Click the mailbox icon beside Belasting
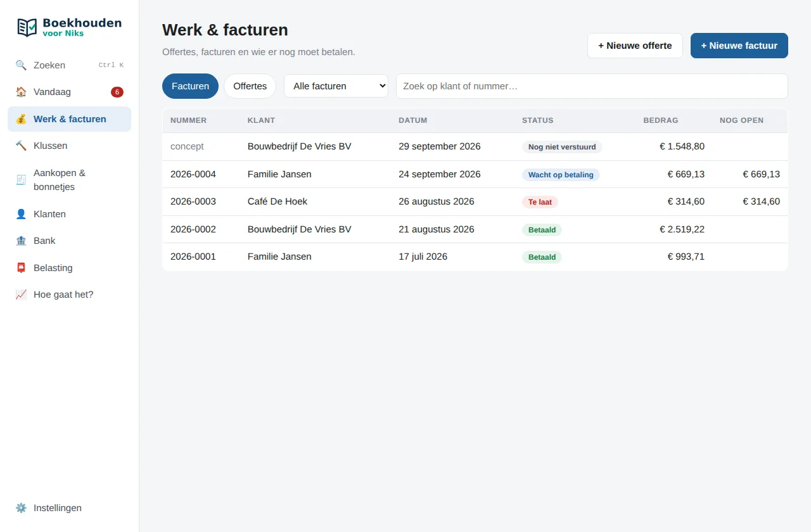Viewport: 811px width, 532px height. click(x=21, y=268)
